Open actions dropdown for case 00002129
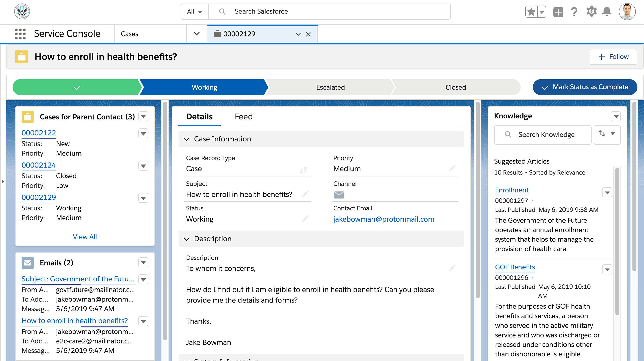The height and width of the screenshot is (361, 644). 143,198
